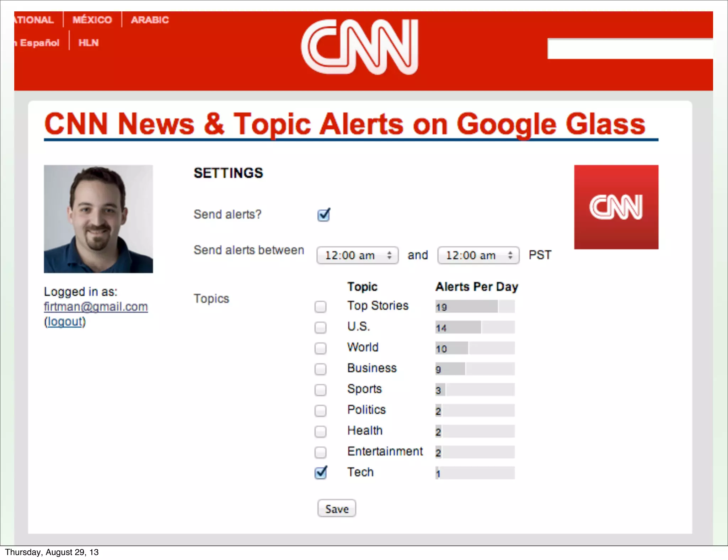Click the logout link
Image resolution: width=728 pixels, height=560 pixels.
point(65,322)
